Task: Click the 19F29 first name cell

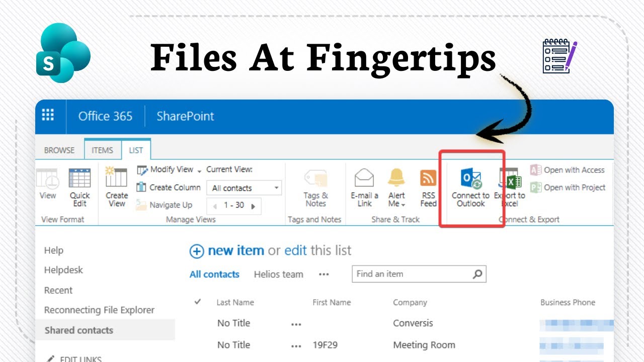Action: click(x=325, y=345)
